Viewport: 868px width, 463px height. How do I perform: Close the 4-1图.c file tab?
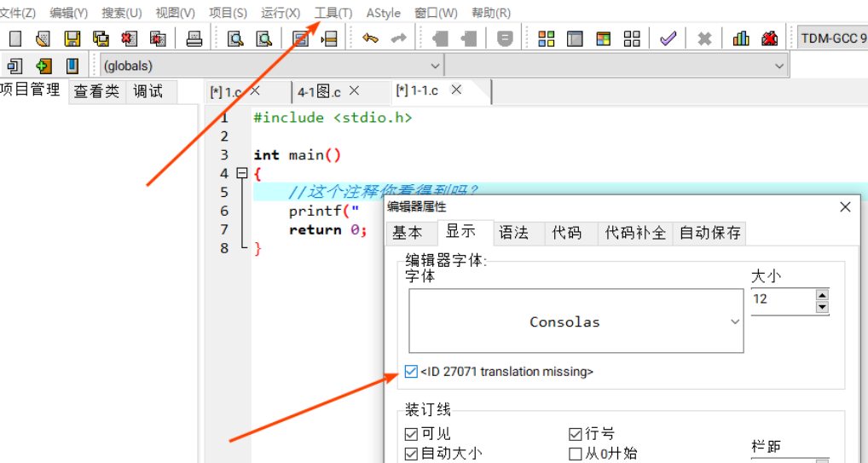pyautogui.click(x=355, y=90)
